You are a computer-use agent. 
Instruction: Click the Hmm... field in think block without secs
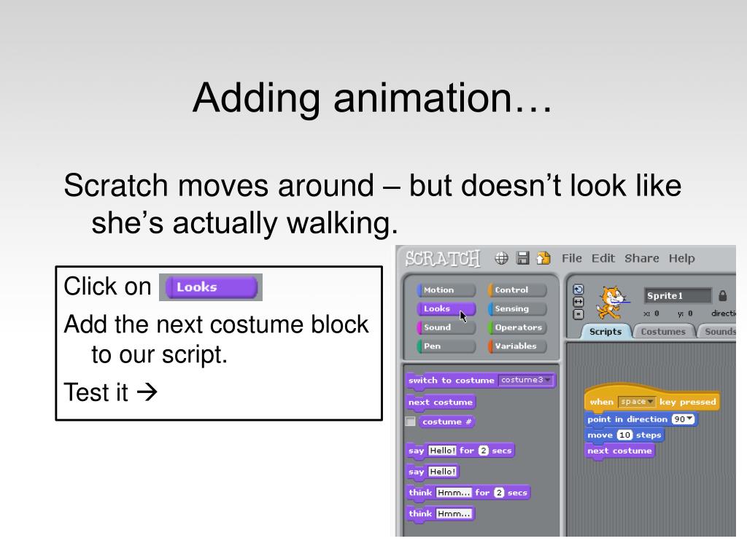point(454,513)
